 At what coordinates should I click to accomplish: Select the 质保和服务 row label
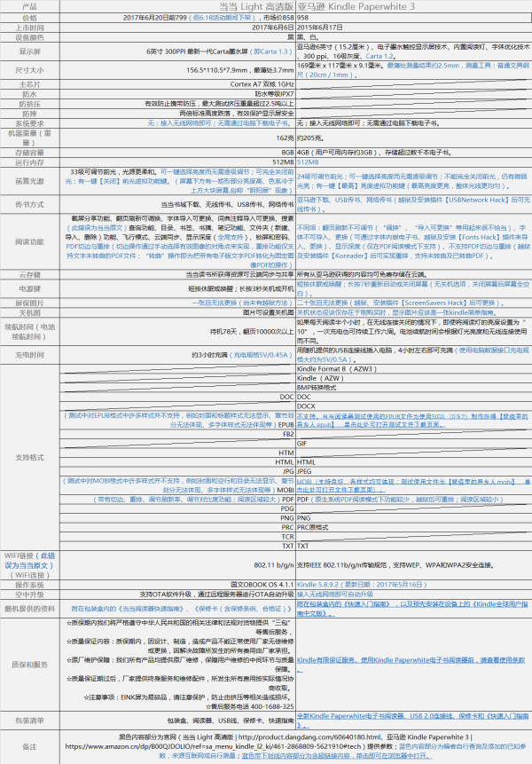click(29, 665)
